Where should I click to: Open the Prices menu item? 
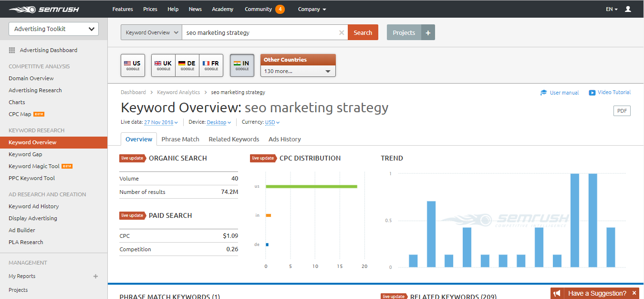click(x=150, y=9)
